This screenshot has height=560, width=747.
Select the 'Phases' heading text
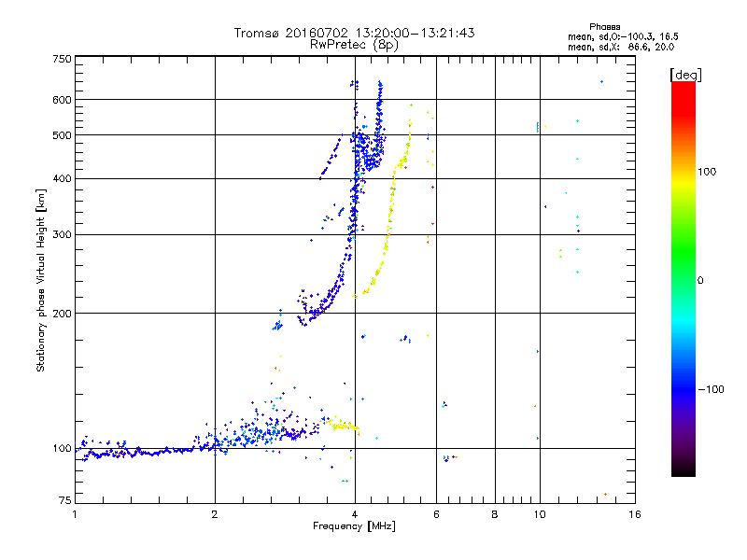[604, 27]
